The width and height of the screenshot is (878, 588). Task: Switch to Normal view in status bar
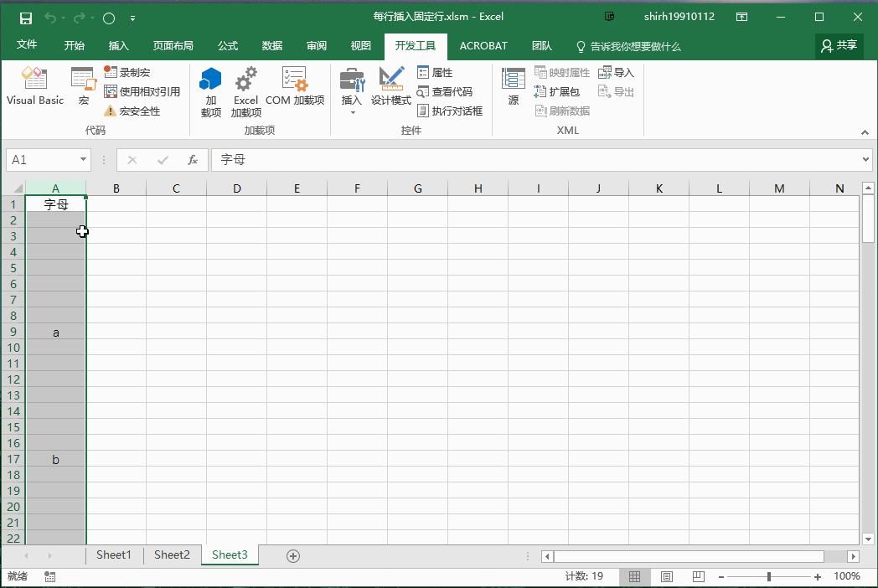click(x=634, y=576)
